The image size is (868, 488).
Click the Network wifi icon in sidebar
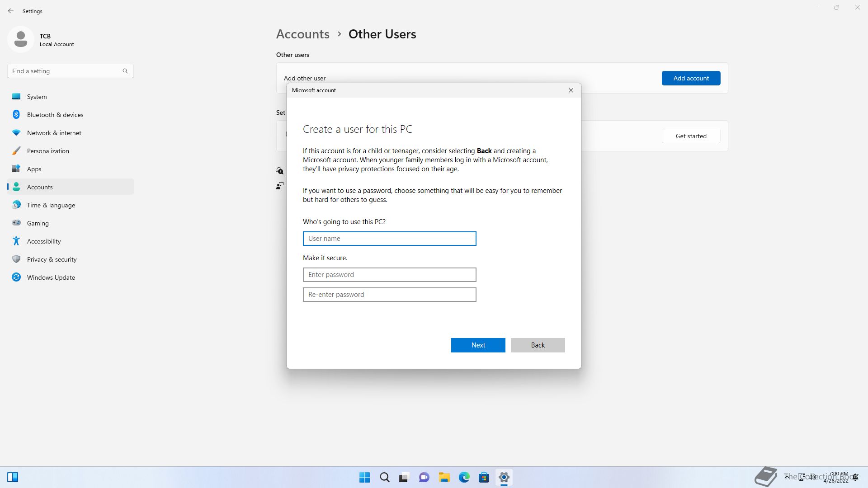point(16,133)
